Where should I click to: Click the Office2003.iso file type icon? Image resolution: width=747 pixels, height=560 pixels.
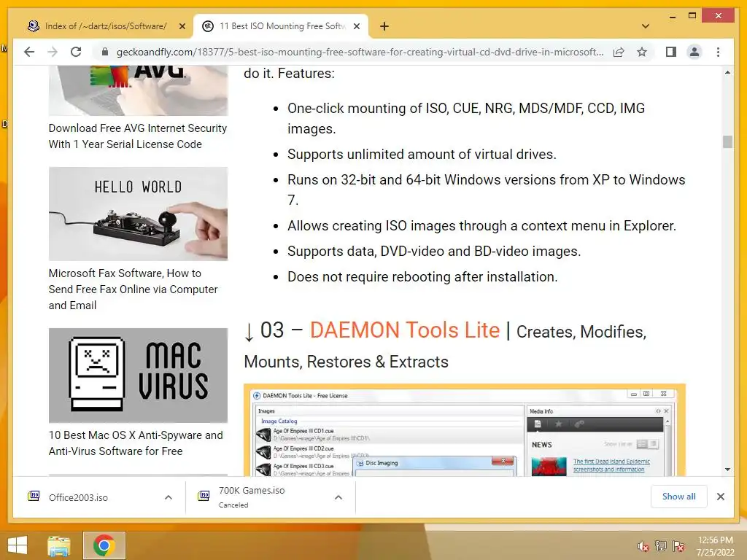34,496
